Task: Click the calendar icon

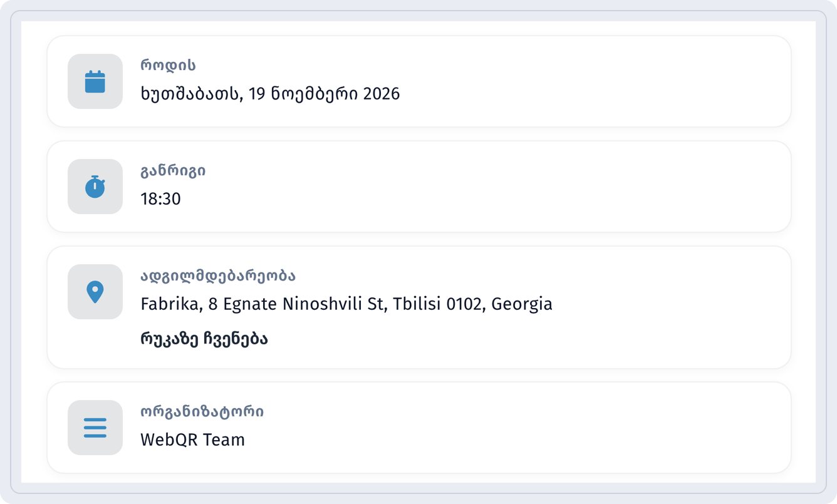Action: (95, 81)
